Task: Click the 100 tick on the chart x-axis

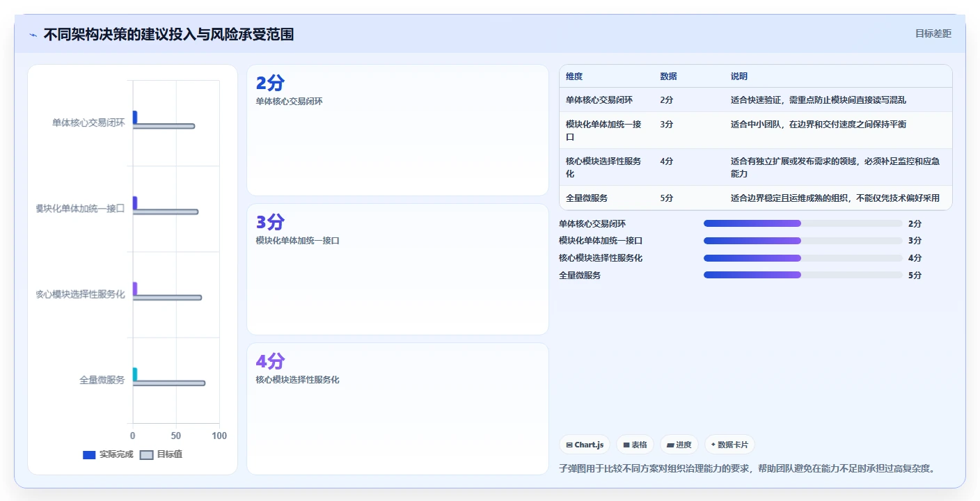Action: [x=219, y=436]
